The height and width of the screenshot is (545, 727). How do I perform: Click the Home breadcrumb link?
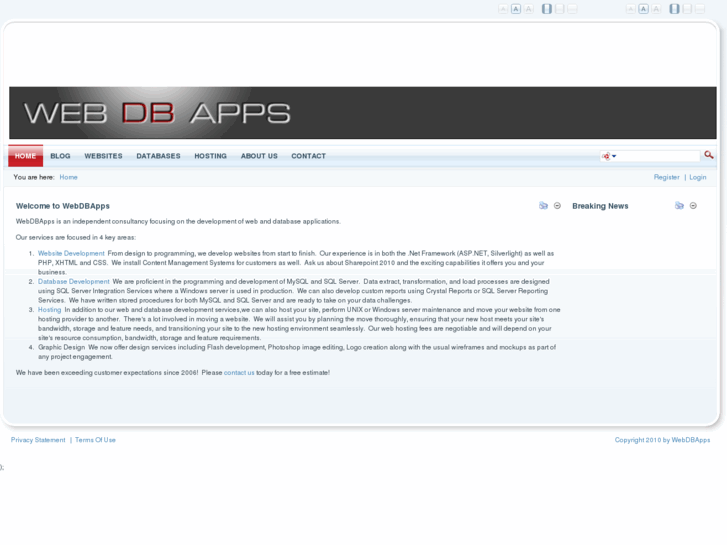pos(68,177)
